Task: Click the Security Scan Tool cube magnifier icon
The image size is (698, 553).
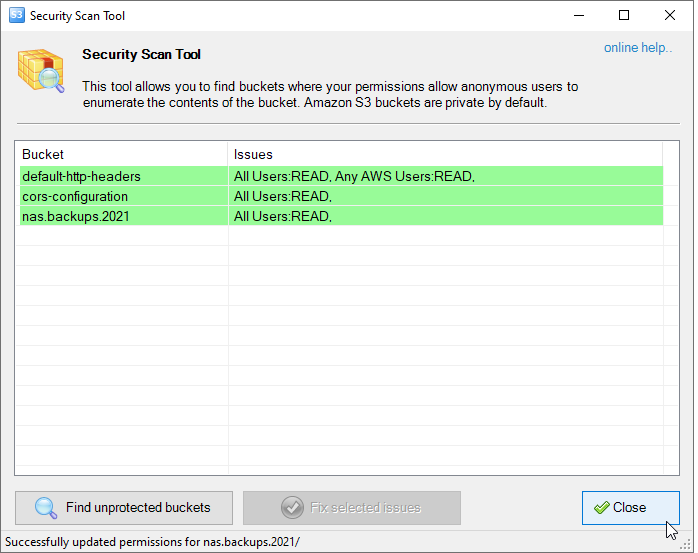Action: point(41,70)
